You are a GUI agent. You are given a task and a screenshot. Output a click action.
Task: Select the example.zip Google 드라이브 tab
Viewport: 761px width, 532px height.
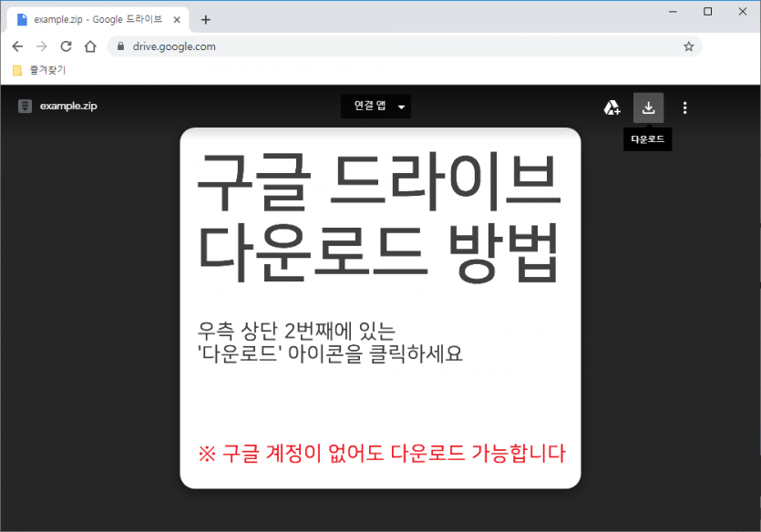99,20
